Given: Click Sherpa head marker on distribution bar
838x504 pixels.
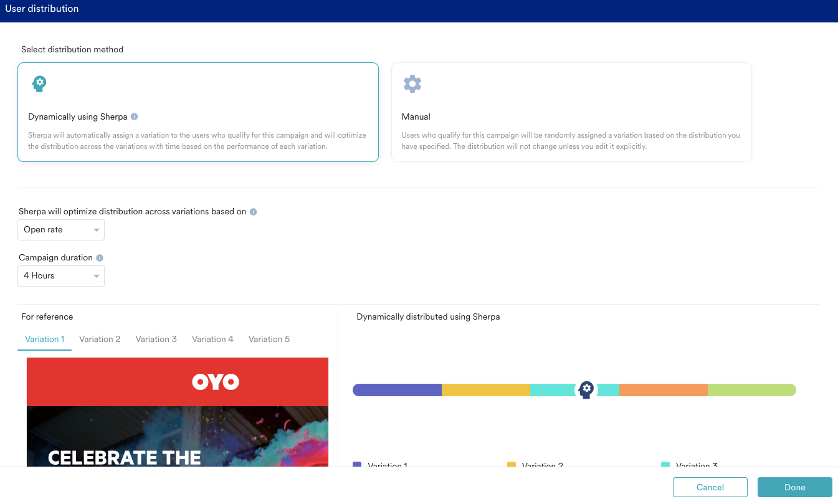Looking at the screenshot, I should (x=586, y=390).
